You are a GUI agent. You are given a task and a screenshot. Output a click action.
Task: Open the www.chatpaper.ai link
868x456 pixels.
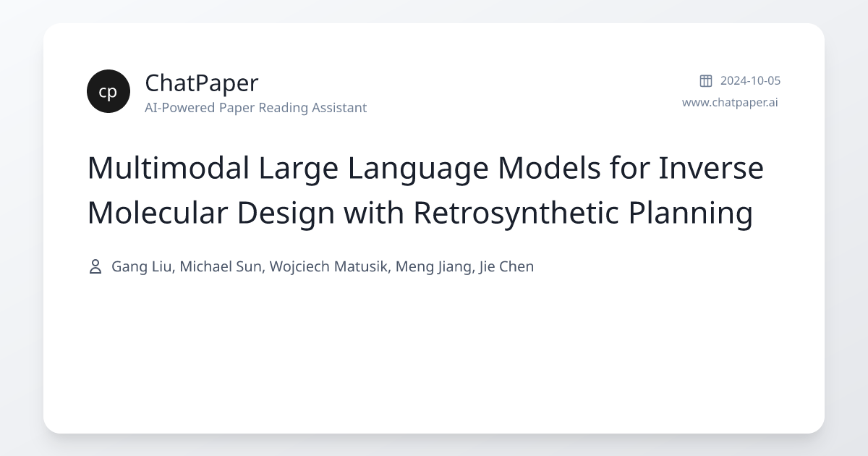click(730, 102)
